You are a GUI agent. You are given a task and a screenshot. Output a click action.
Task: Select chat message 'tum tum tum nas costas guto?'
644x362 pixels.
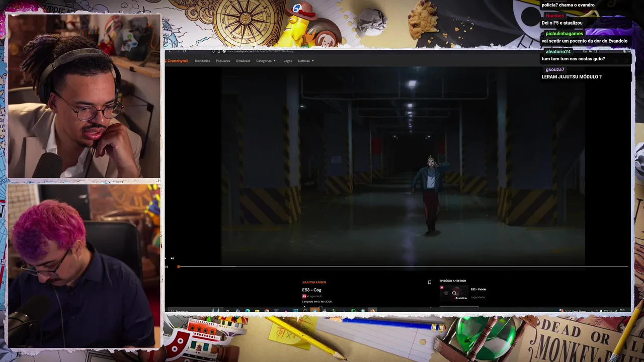point(573,59)
